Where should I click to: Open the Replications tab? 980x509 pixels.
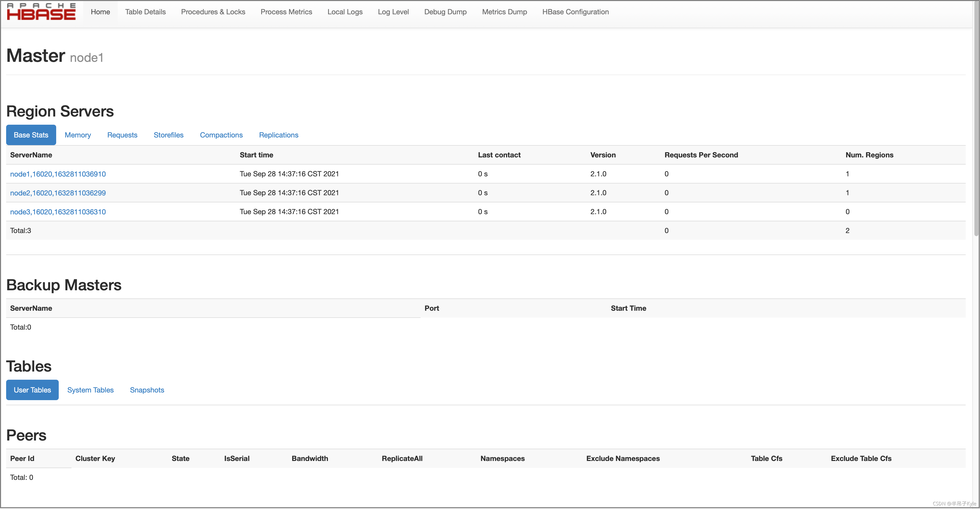[279, 135]
